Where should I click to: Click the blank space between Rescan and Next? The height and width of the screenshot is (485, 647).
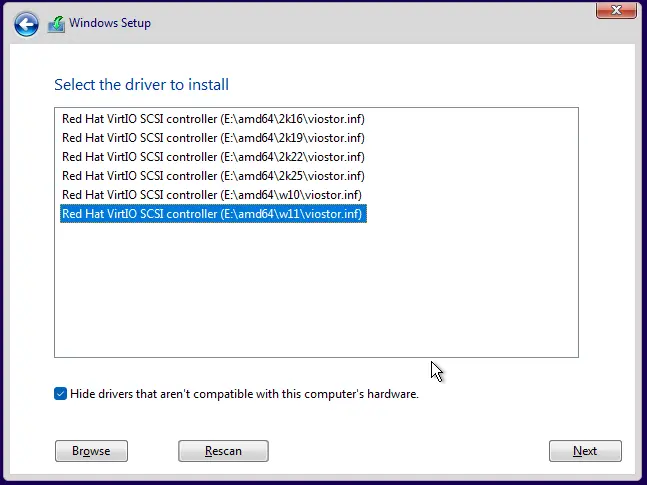[408, 451]
